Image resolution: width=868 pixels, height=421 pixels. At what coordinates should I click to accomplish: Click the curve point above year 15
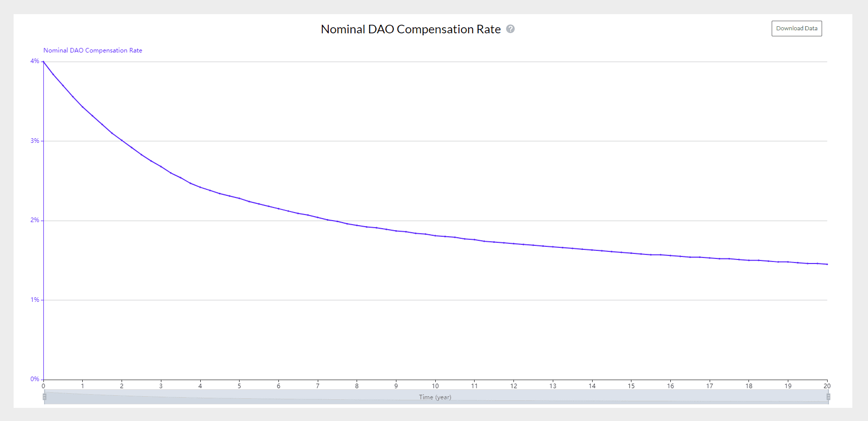point(631,253)
